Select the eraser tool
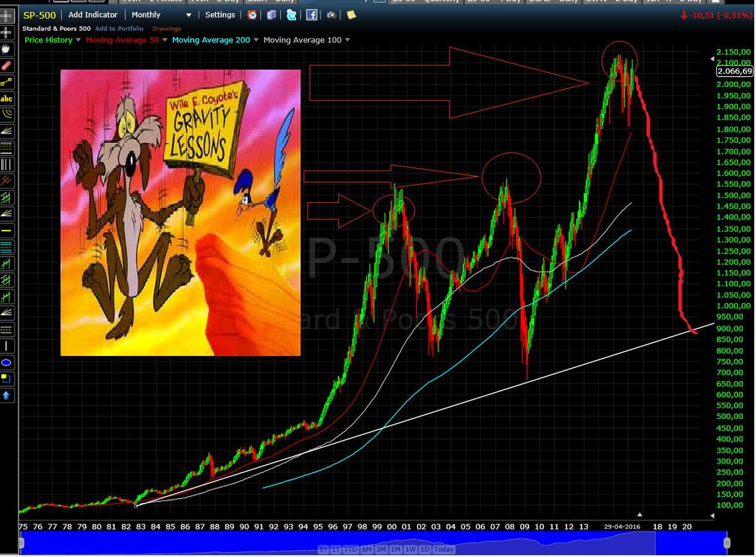The width and height of the screenshot is (756, 557). (8, 65)
